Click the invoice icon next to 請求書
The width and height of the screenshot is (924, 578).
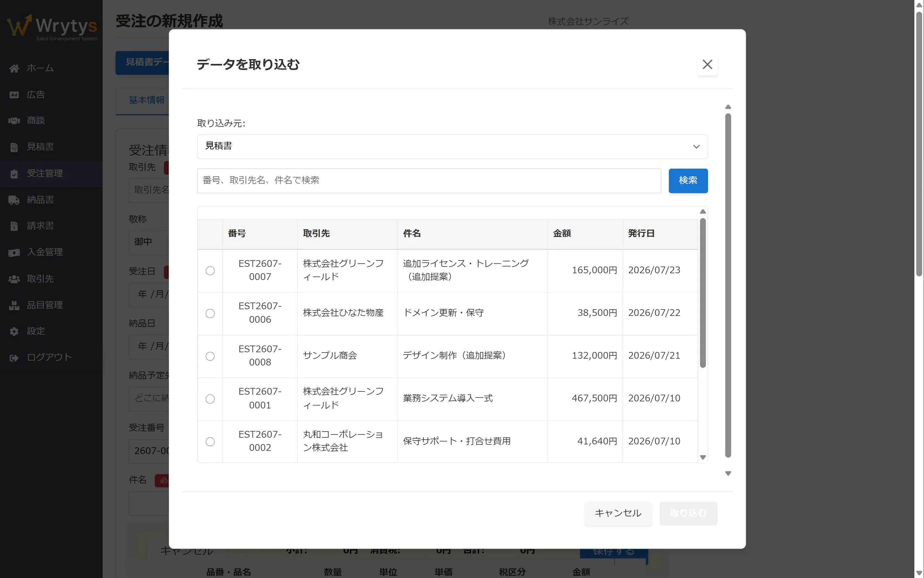coord(14,226)
